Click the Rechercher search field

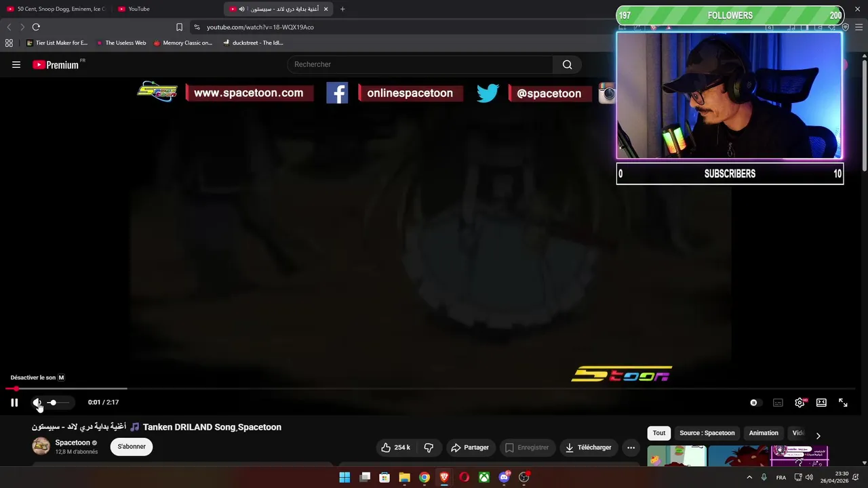click(420, 64)
